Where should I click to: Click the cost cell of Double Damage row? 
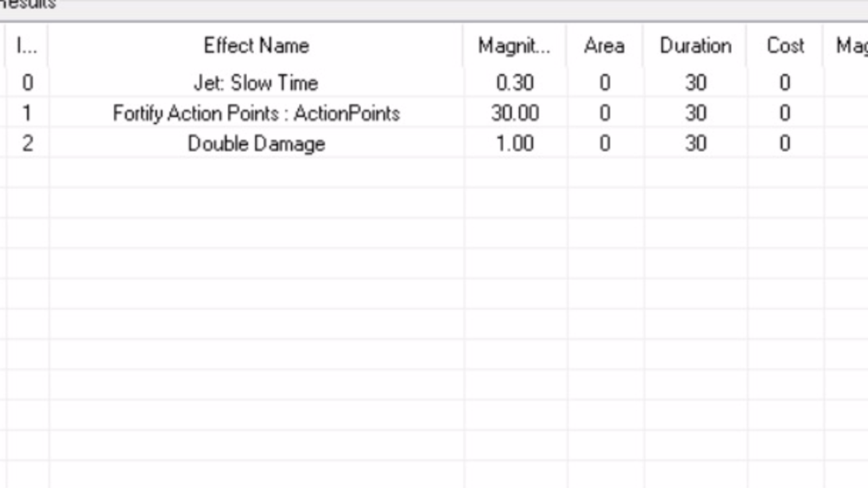tap(785, 144)
